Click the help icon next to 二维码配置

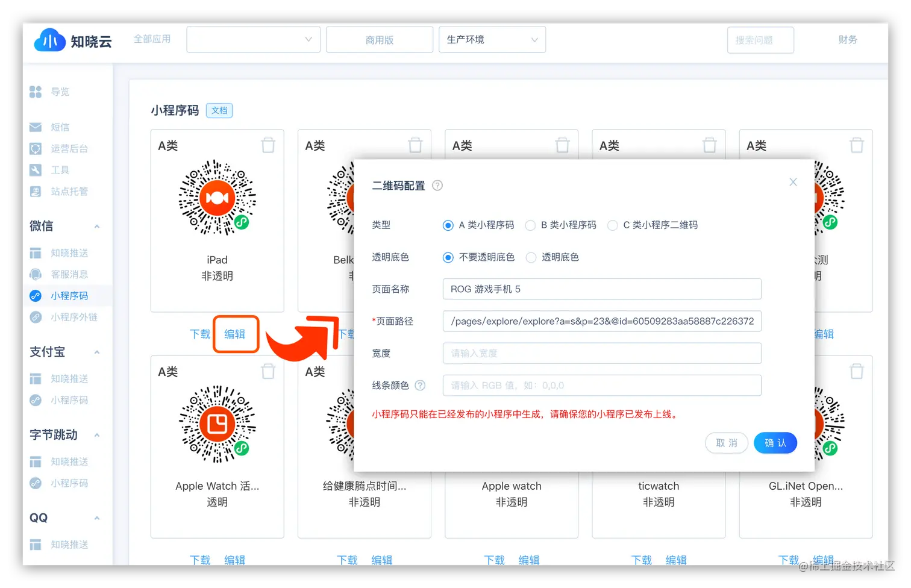tap(437, 186)
